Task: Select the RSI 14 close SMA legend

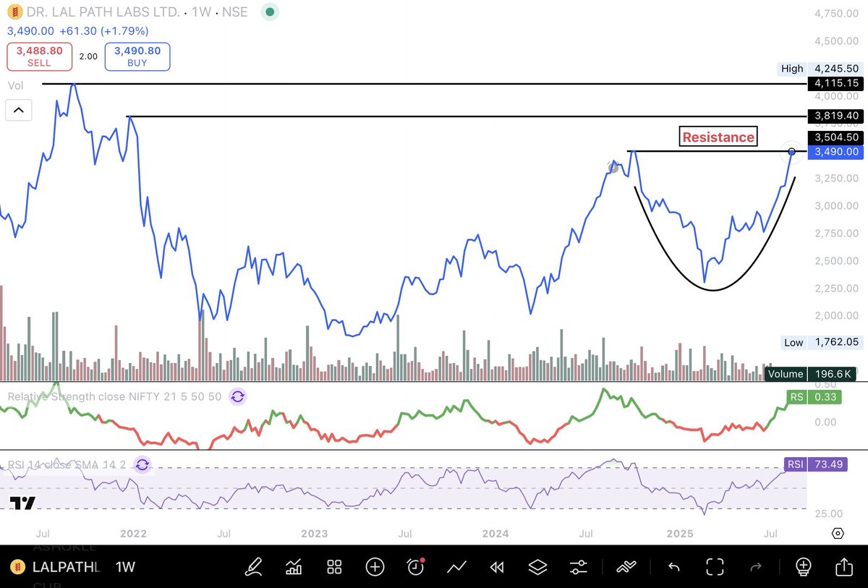Action: [x=67, y=465]
